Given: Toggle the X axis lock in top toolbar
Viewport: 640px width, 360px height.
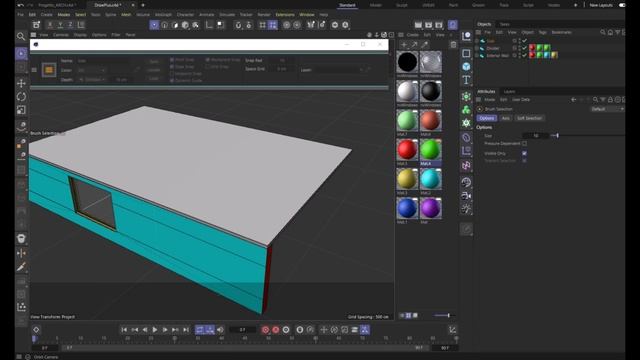Looking at the screenshot, I should coord(50,25).
